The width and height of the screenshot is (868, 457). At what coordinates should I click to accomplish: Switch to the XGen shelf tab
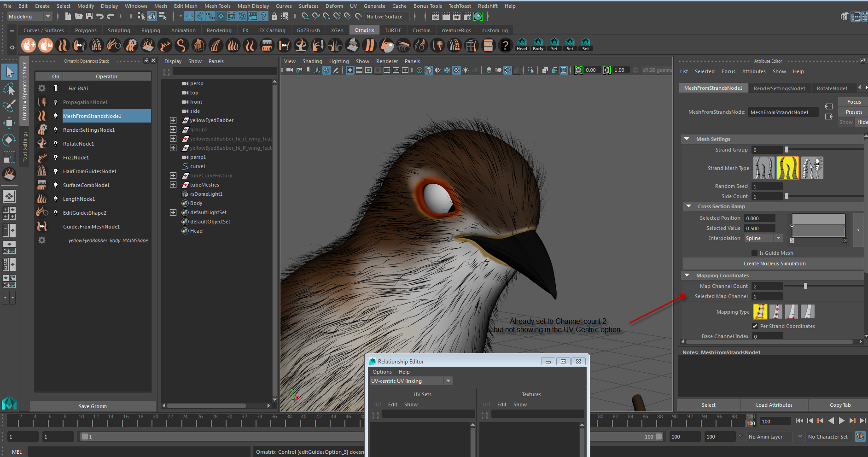coord(337,30)
